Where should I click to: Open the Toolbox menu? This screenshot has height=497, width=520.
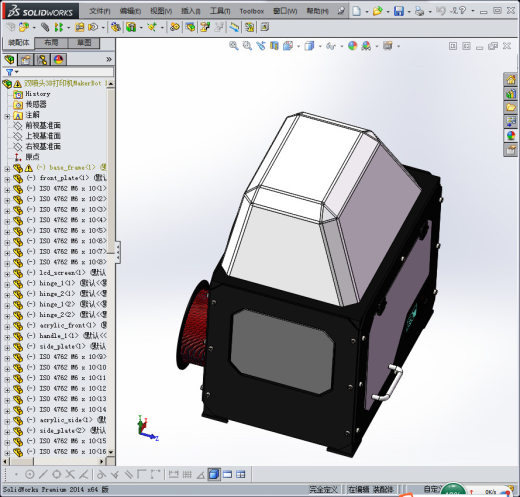[252, 11]
